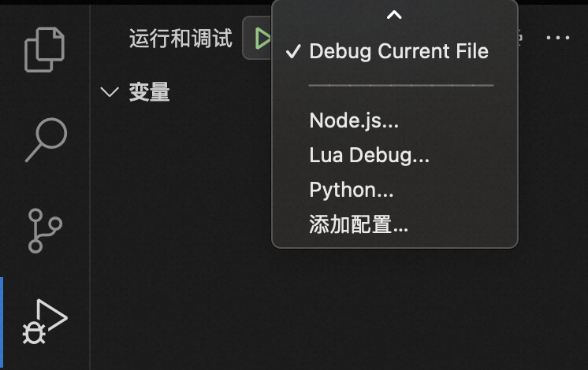Viewport: 588px width, 370px height.
Task: Click the empty area under 变量
Action: [180, 224]
